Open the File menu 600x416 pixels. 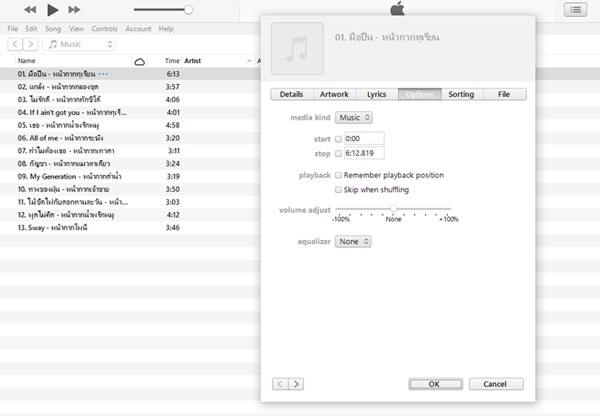13,29
